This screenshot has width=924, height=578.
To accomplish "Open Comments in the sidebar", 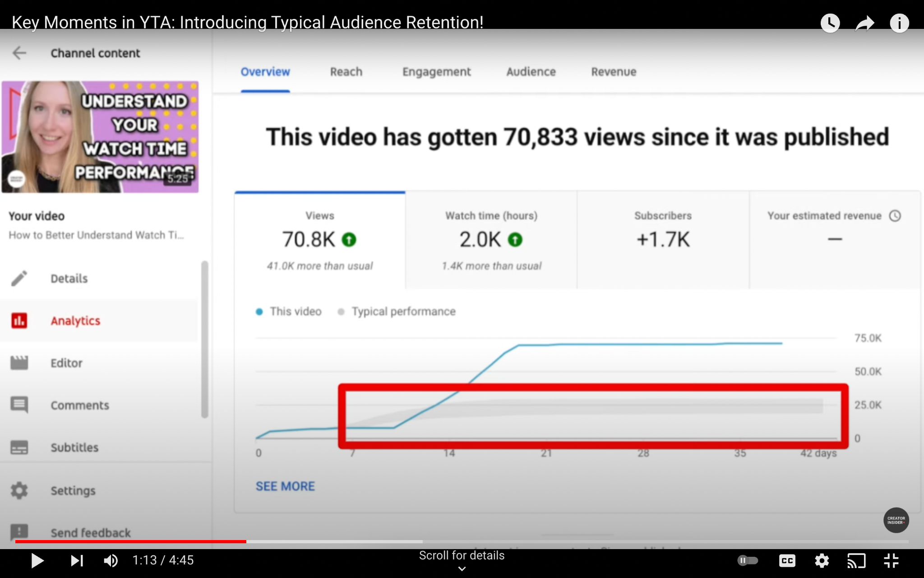I will [x=80, y=406].
